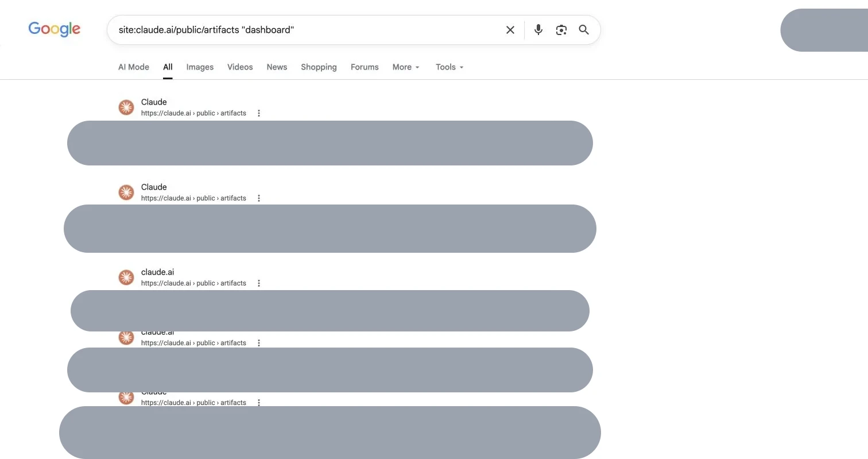Image resolution: width=868 pixels, height=459 pixels.
Task: Expand the More dropdown
Action: pyautogui.click(x=406, y=67)
